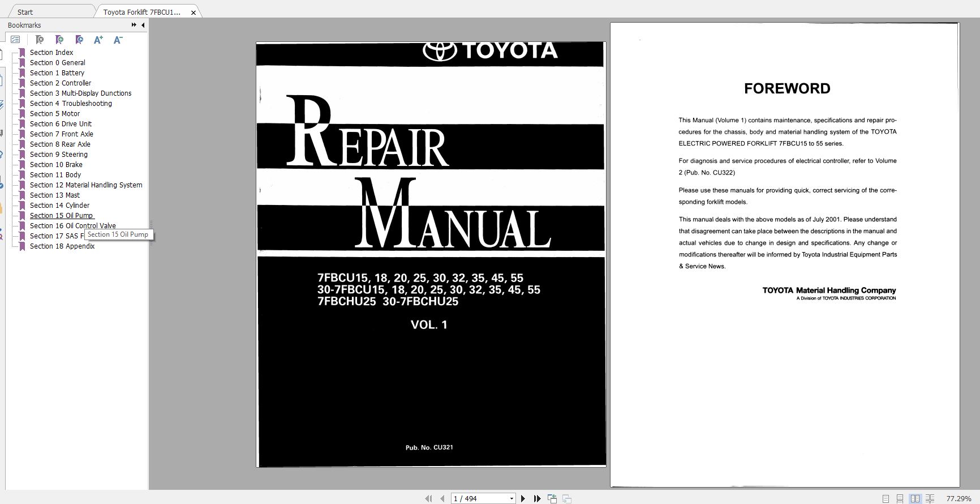Open the Section 2 Controller bookmark
Viewport: 980px width, 504px height.
point(61,83)
